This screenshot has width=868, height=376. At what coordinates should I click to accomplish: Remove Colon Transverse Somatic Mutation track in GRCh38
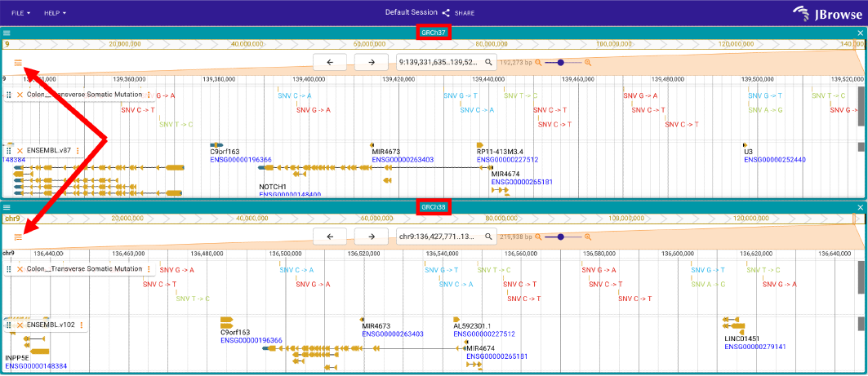(x=20, y=268)
